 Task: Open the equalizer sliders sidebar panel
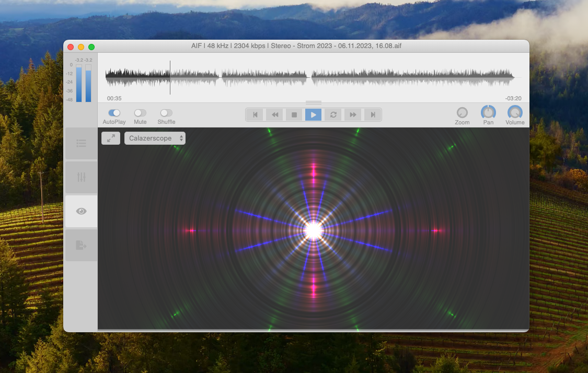tap(82, 177)
